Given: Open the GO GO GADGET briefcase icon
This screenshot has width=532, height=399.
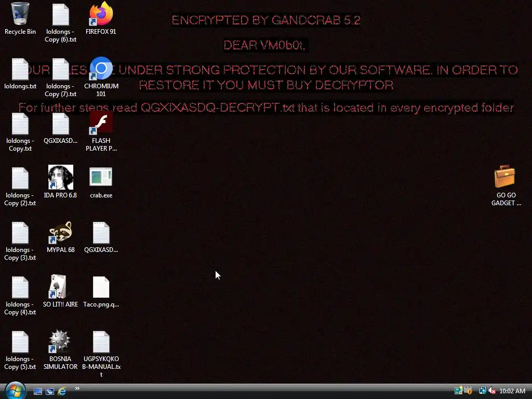Looking at the screenshot, I should click(x=506, y=186).
